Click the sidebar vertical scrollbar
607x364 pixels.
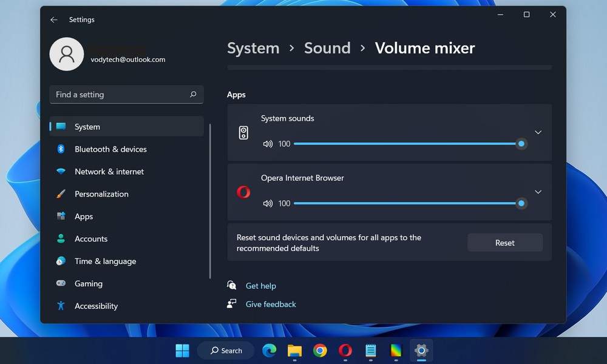tap(210, 201)
